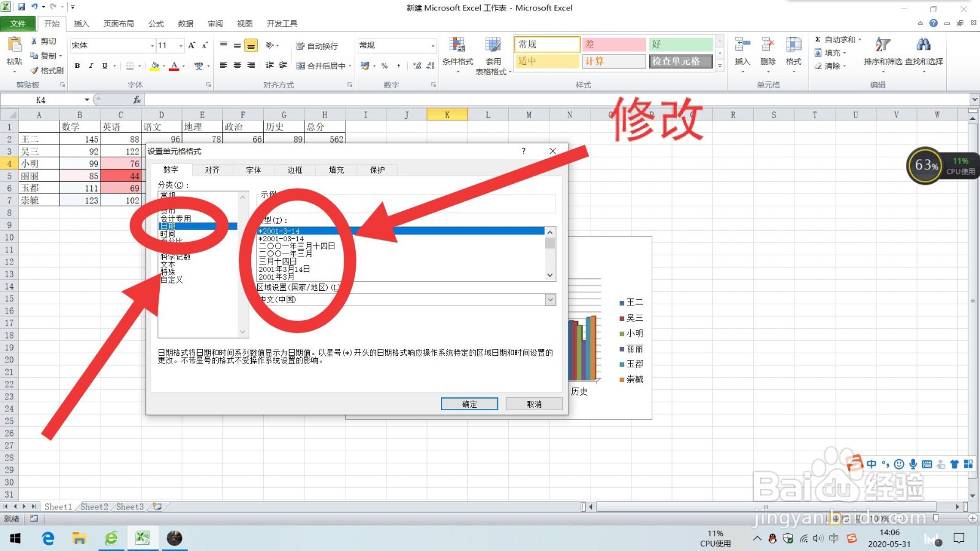
Task: Click the 确定 button
Action: (469, 403)
